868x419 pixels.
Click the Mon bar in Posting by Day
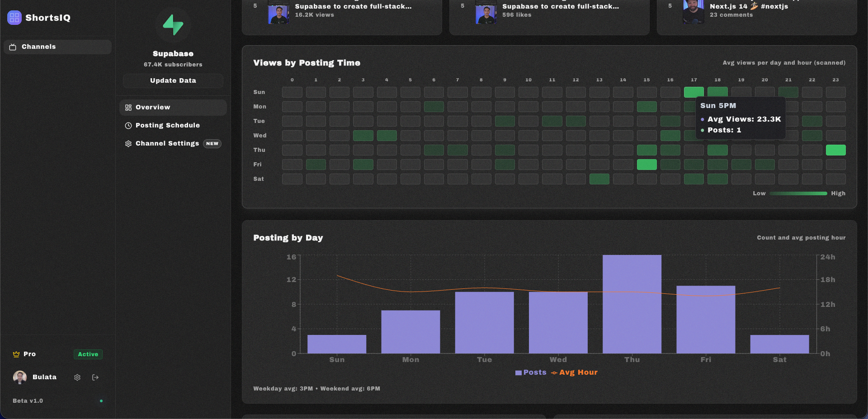[x=410, y=332]
